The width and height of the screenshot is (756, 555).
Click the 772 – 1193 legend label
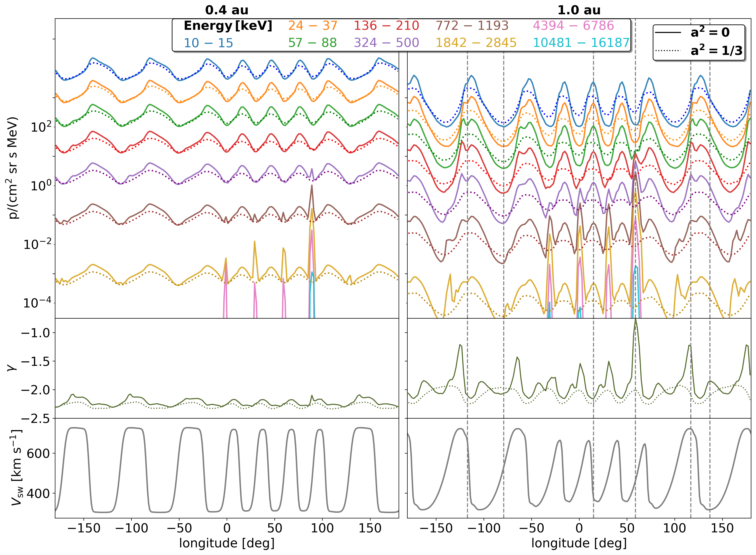pyautogui.click(x=472, y=26)
